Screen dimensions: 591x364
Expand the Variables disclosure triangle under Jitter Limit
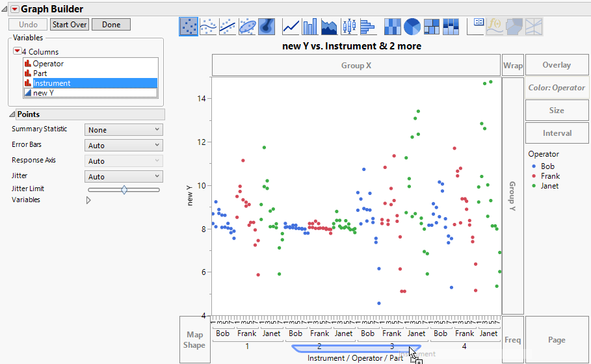[x=88, y=200]
